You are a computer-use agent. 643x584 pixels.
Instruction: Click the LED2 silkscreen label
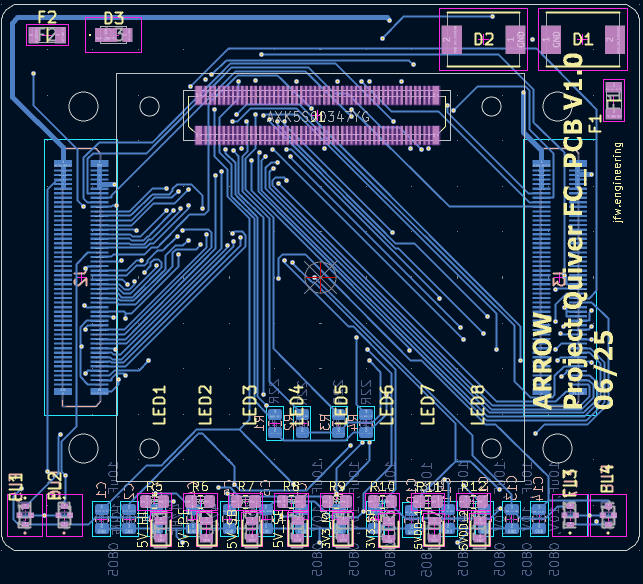coord(205,405)
